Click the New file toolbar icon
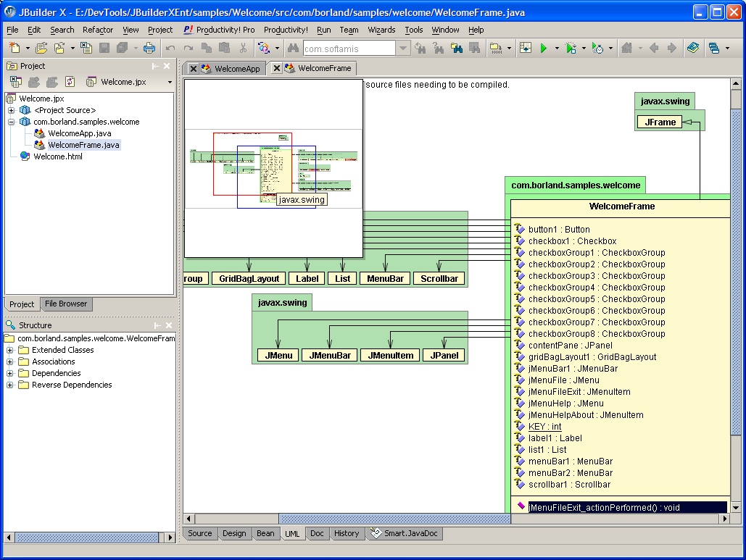Image resolution: width=746 pixels, height=560 pixels. point(14,48)
